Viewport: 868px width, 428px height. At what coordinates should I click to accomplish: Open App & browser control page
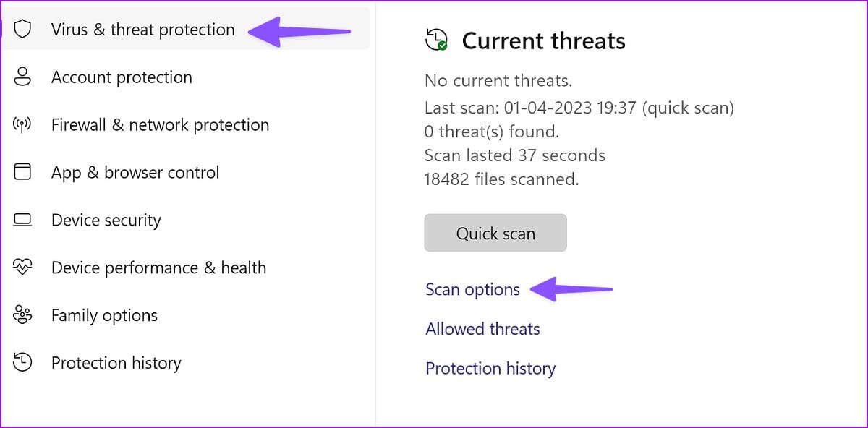click(x=185, y=172)
